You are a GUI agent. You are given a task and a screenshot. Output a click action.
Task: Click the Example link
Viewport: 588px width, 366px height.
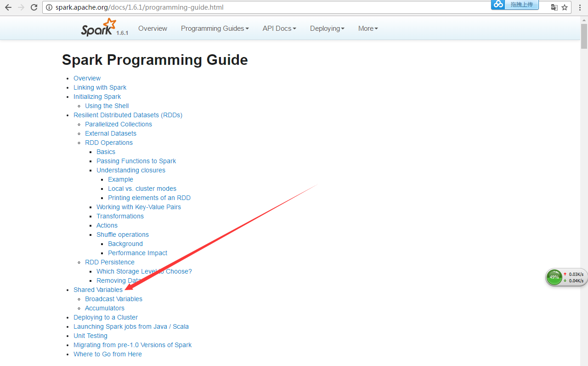[x=120, y=179]
